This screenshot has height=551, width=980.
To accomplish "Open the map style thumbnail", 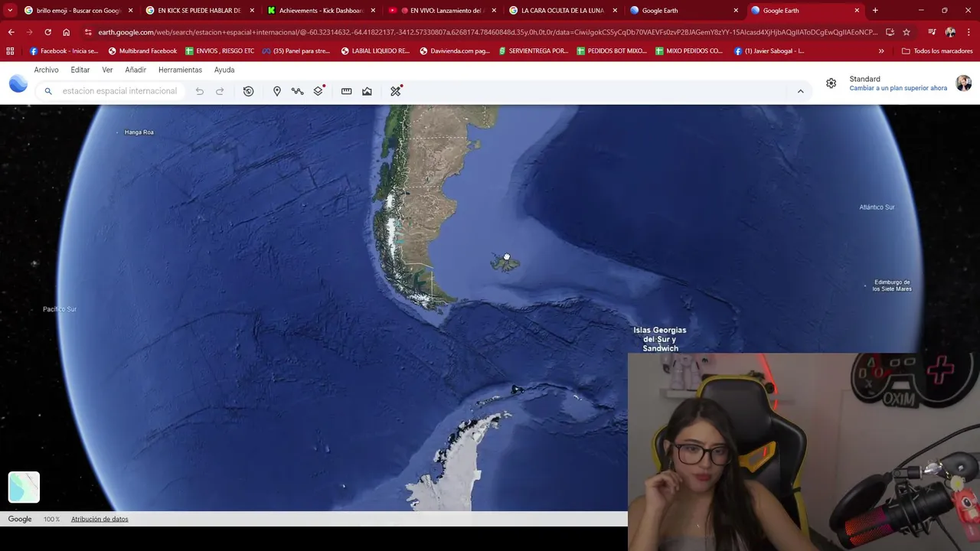I will (x=24, y=487).
